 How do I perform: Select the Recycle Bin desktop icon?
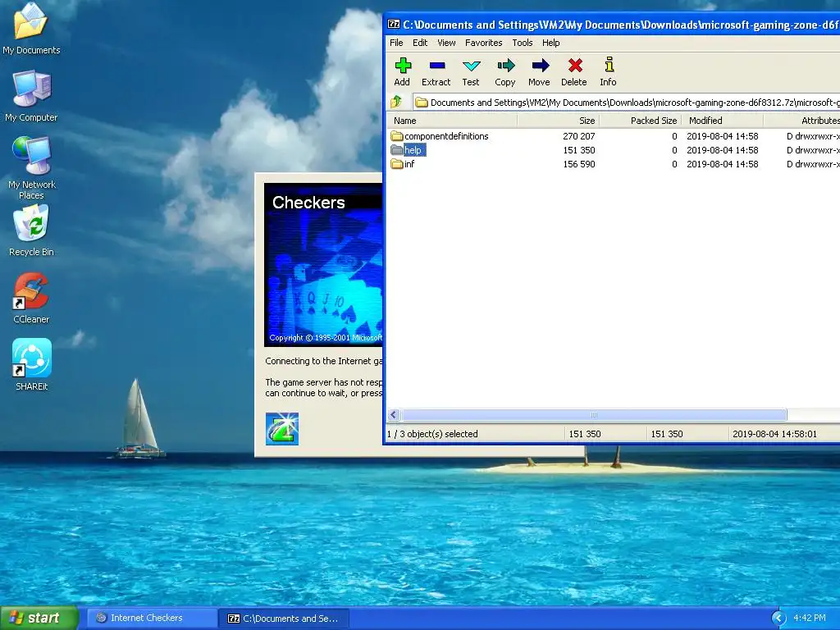tap(31, 231)
